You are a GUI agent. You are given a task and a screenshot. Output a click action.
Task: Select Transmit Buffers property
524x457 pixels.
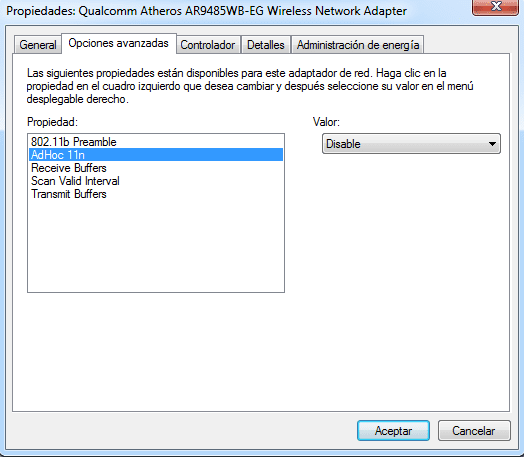(156, 194)
